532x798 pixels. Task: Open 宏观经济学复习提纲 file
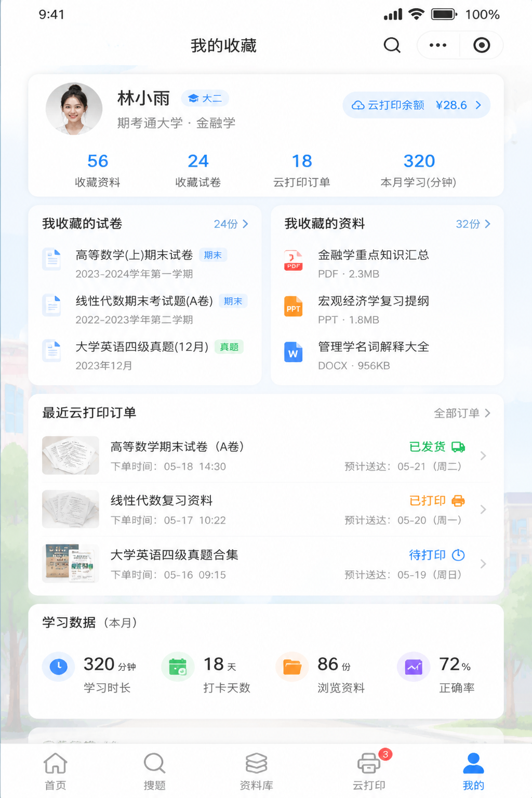pyautogui.click(x=387, y=310)
